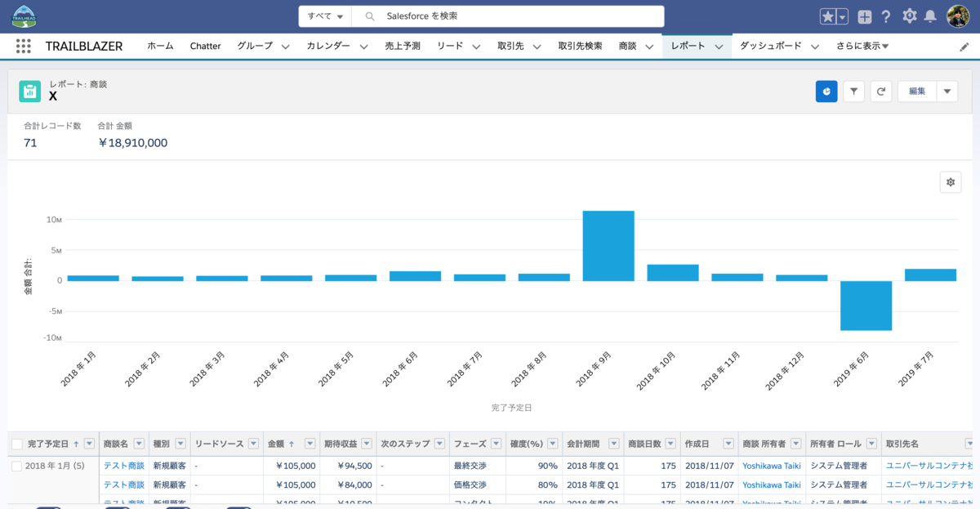Screen dimensions: 980x509
Task: Open 期待収益 column menu arrow
Action: click(x=366, y=444)
